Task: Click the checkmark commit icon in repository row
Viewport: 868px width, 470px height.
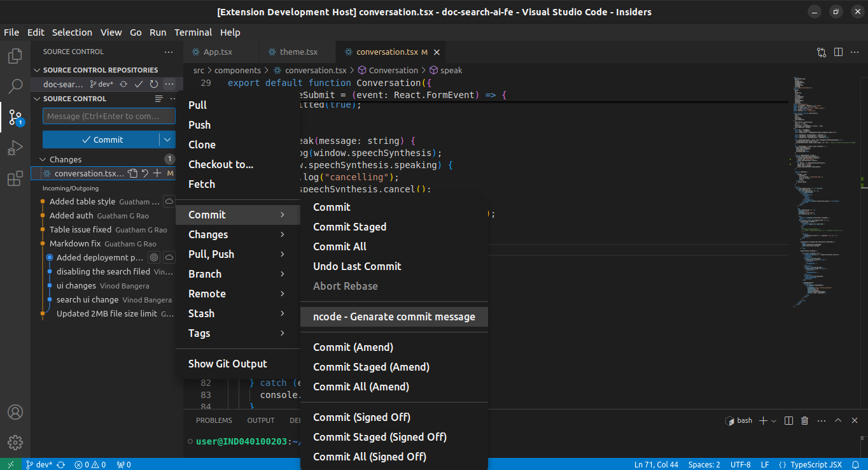Action: [139, 84]
